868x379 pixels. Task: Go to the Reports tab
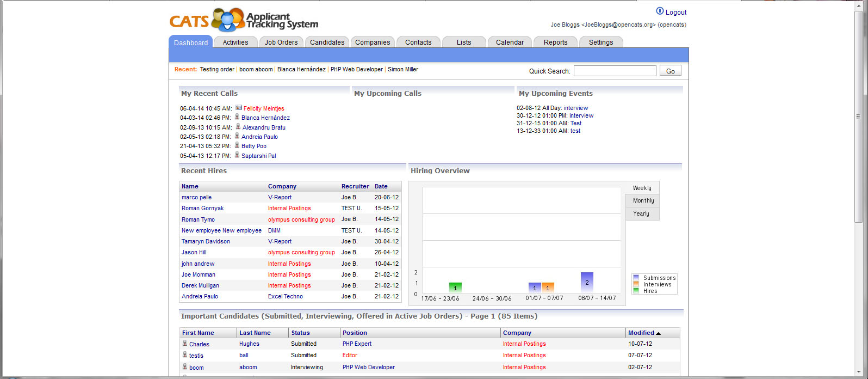(x=555, y=42)
